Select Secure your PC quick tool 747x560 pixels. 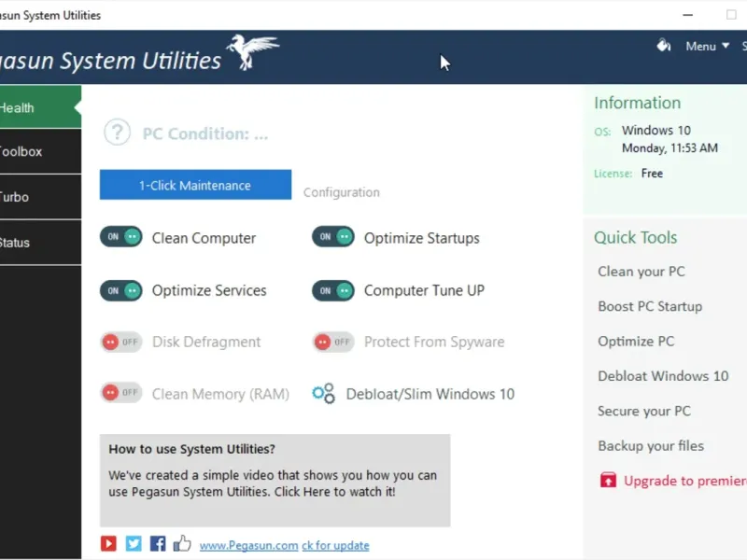tap(644, 411)
